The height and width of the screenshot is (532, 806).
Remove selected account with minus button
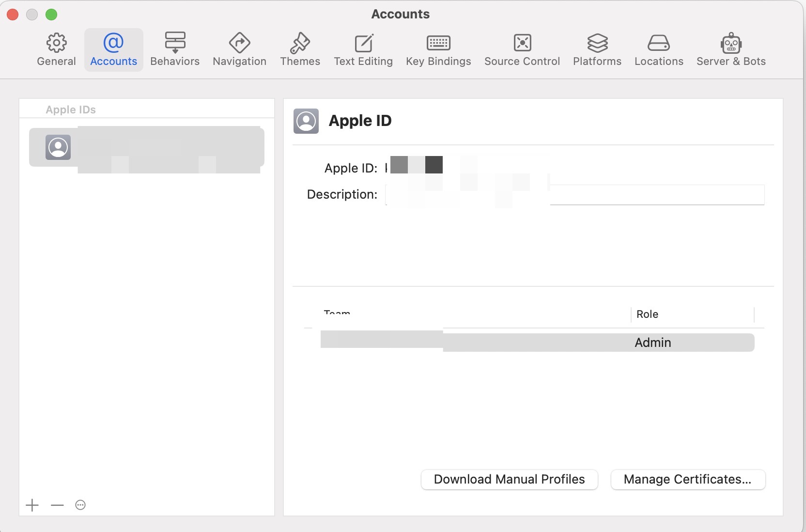pyautogui.click(x=57, y=505)
